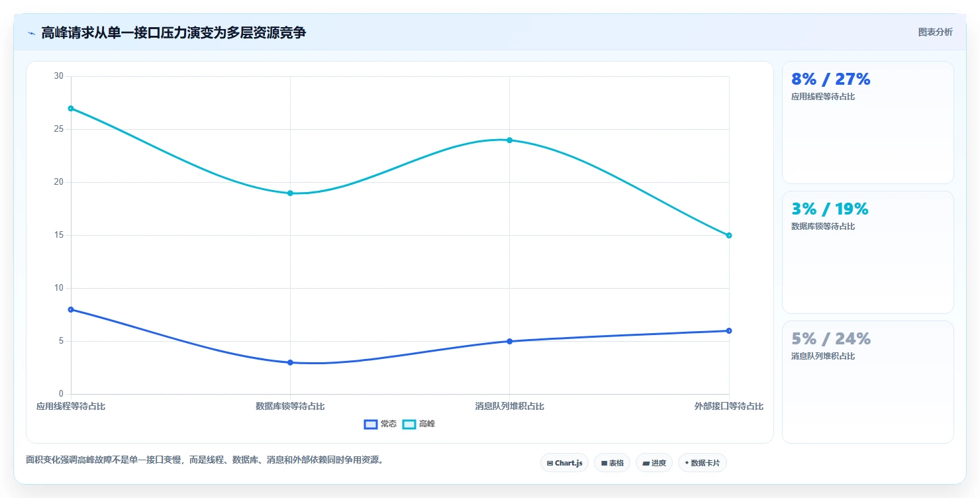Select the 常态 point at 数据库锁等待占比
This screenshot has width=980, height=498.
pyautogui.click(x=290, y=362)
